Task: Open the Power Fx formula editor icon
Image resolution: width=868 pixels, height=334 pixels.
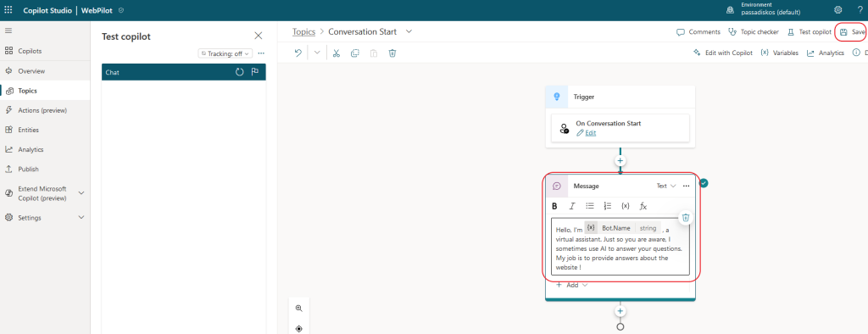Action: click(643, 206)
